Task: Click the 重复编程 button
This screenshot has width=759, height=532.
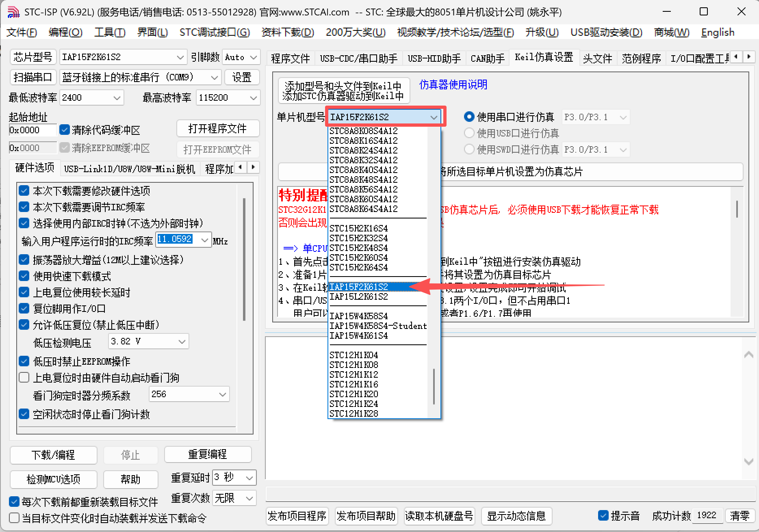Action: (x=208, y=454)
